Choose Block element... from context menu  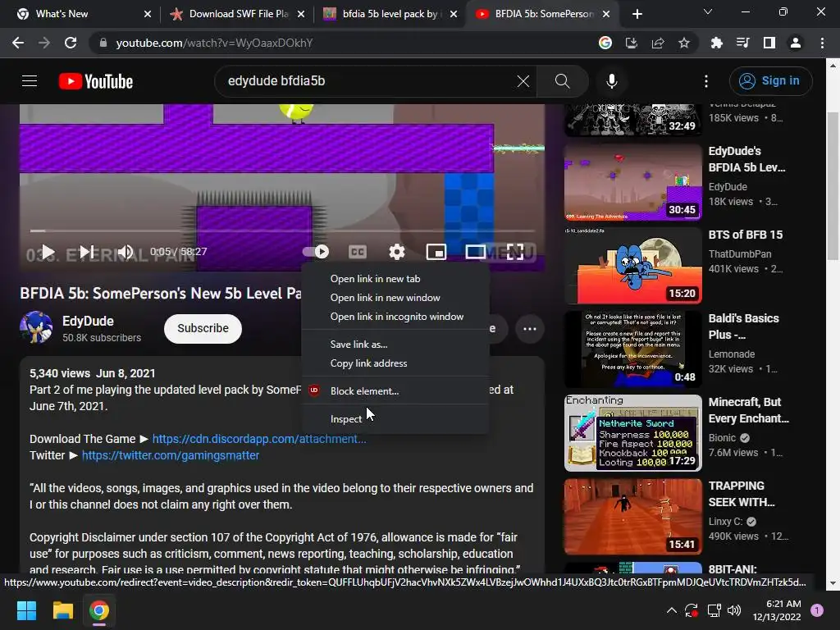pos(395,391)
